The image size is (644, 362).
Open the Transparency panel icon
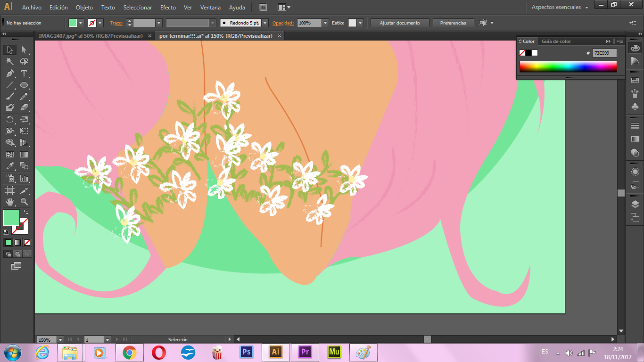[635, 152]
